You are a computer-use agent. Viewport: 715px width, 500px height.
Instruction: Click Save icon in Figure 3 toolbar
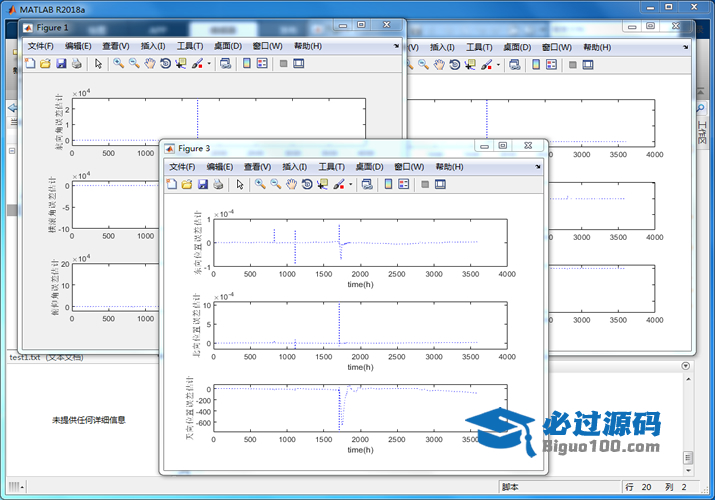pyautogui.click(x=203, y=184)
